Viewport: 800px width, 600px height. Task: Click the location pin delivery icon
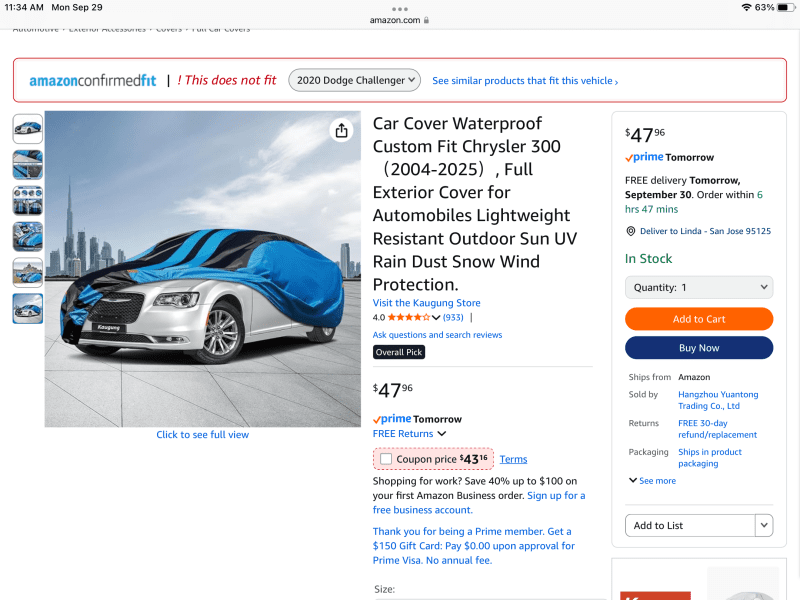631,231
